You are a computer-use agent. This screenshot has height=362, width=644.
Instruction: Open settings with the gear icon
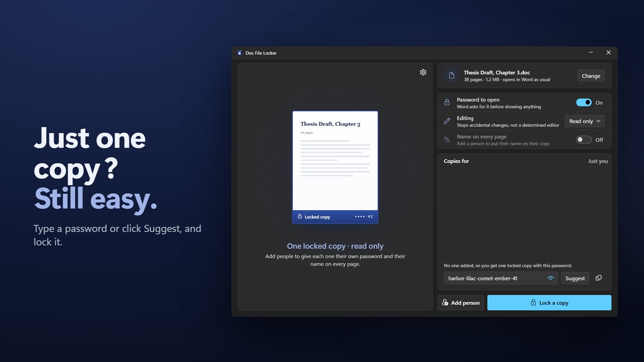coord(423,72)
